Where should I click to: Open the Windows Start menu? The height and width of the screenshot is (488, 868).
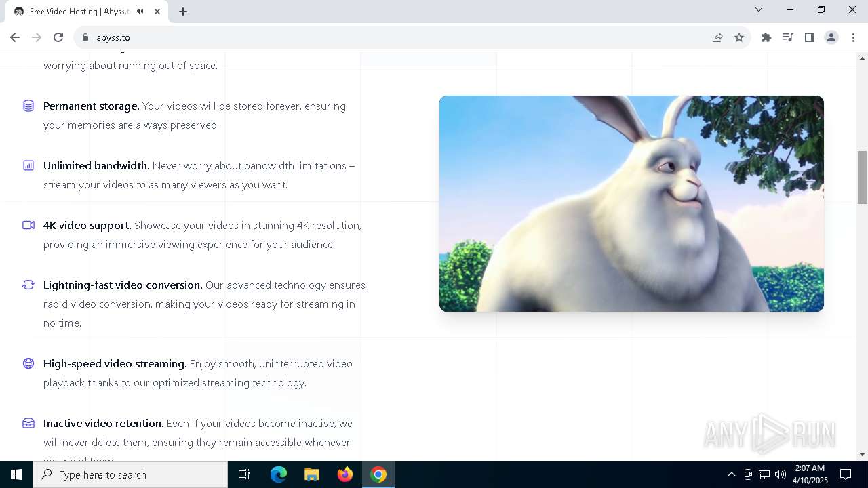coord(16,474)
